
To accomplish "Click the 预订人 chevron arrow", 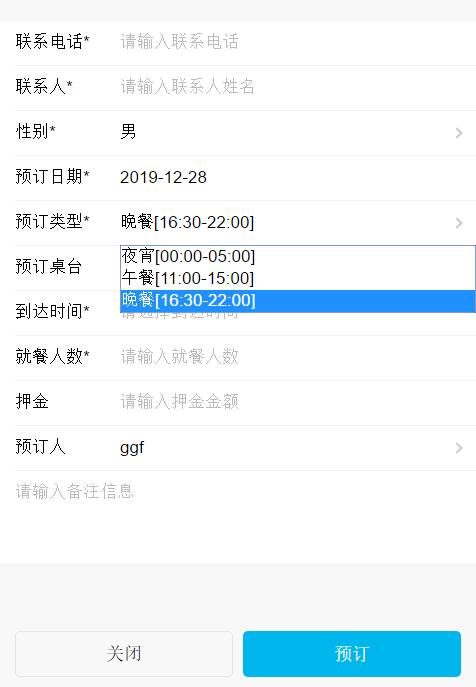I will pyautogui.click(x=459, y=448).
